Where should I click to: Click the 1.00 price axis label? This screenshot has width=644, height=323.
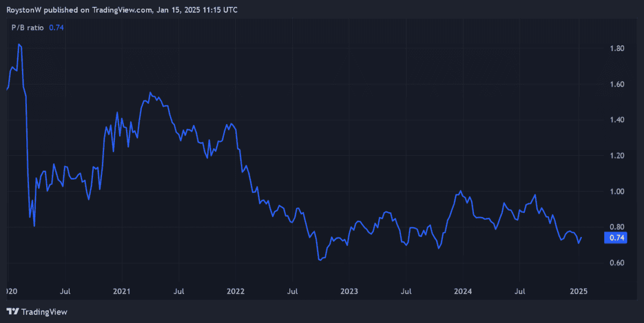[x=617, y=191]
